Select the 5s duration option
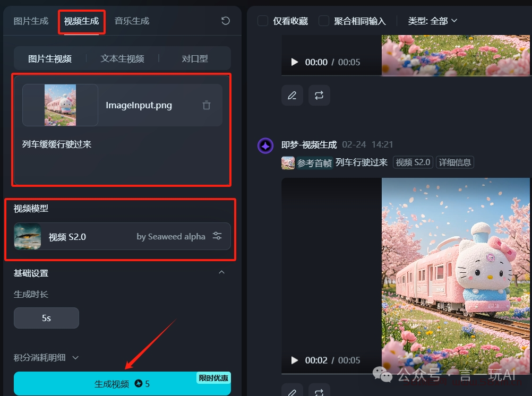The image size is (532, 396). point(47,318)
